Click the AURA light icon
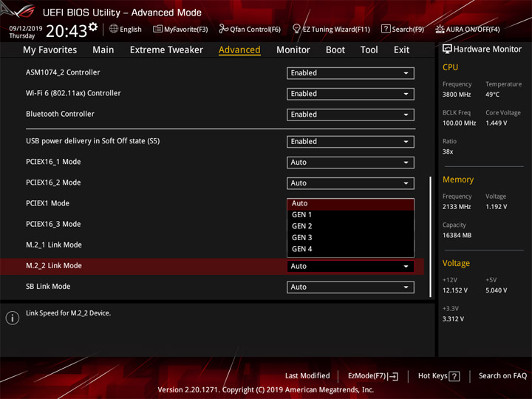This screenshot has width=532, height=399. point(440,29)
